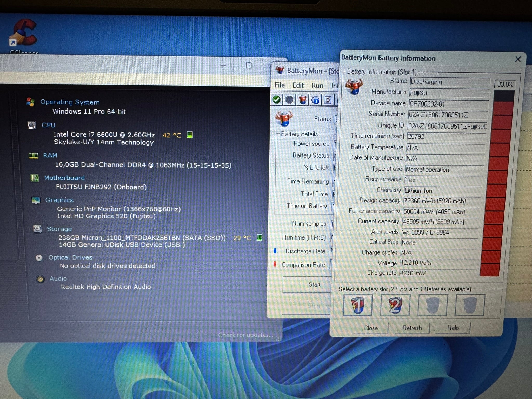Open the Edit menu in BatteryMon

298,85
